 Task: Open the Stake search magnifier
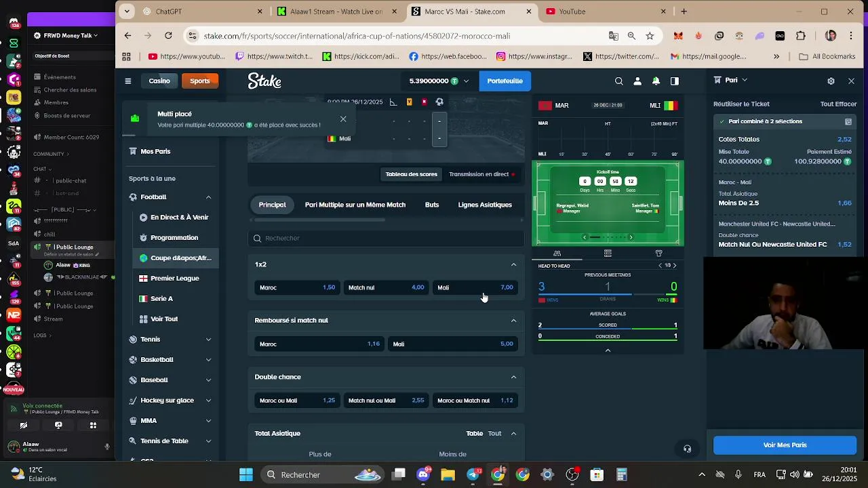point(618,81)
